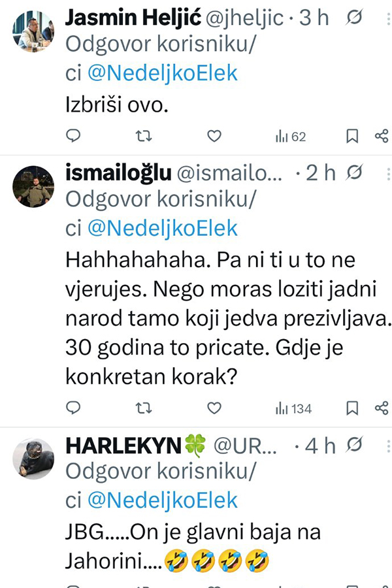Image resolution: width=392 pixels, height=588 pixels.
Task: Open Grok options on Jasmin Heljić's tweet
Action: (x=354, y=18)
